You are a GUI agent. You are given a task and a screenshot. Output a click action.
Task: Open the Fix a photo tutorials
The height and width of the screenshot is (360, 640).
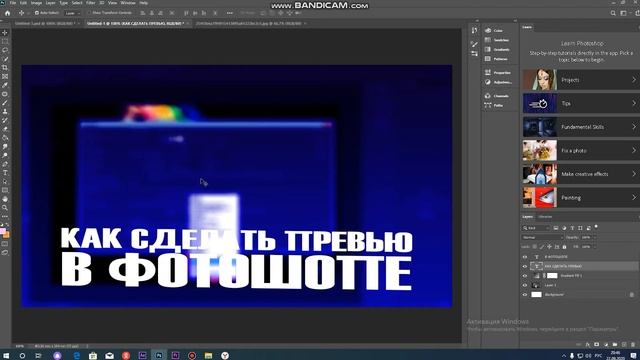pyautogui.click(x=581, y=151)
